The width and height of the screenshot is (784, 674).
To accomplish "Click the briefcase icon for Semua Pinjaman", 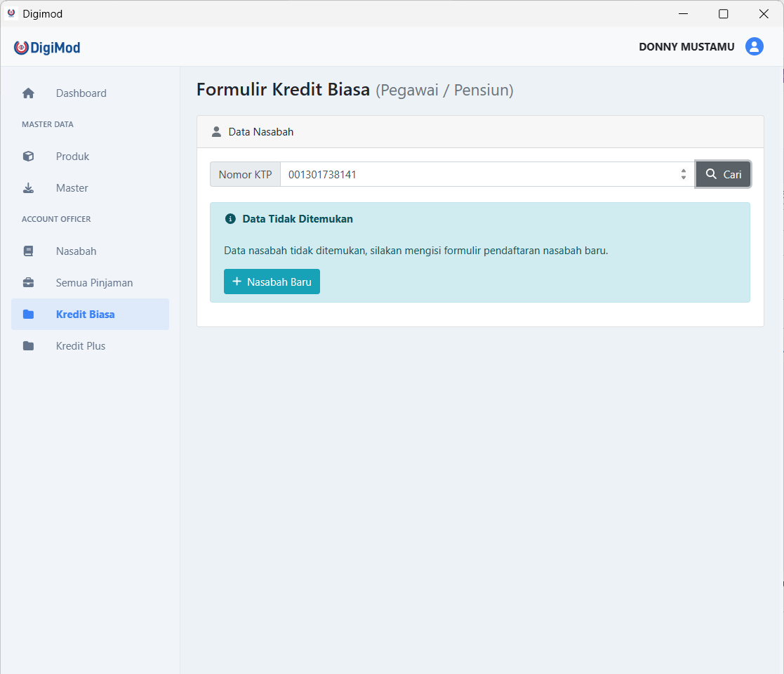I will tap(28, 283).
